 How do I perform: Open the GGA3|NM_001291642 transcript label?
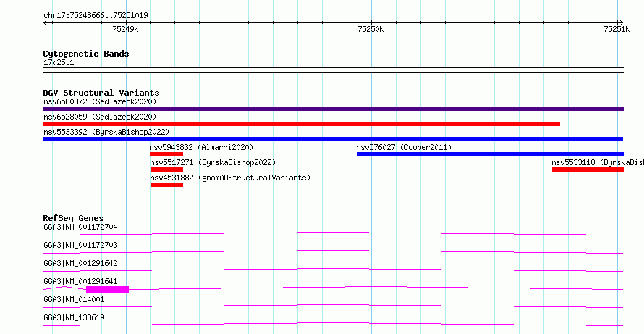80,263
